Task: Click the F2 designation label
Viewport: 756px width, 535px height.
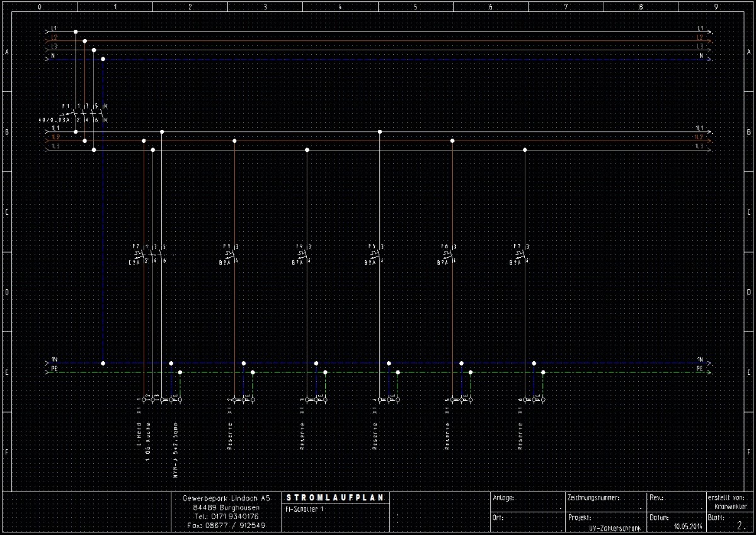Action: pos(135,246)
